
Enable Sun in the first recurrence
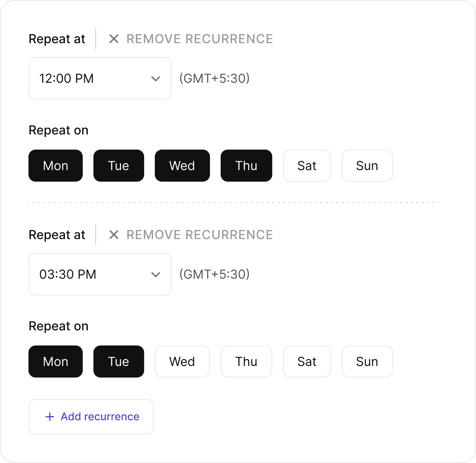coord(367,166)
